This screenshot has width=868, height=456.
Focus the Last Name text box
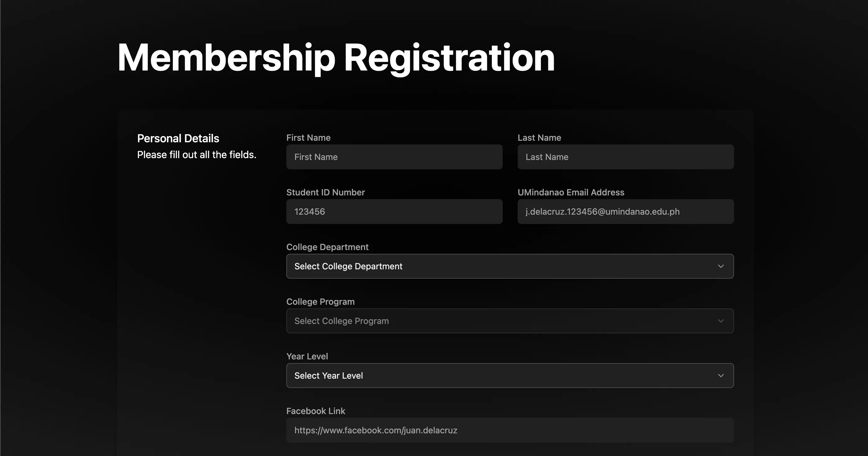pos(626,157)
